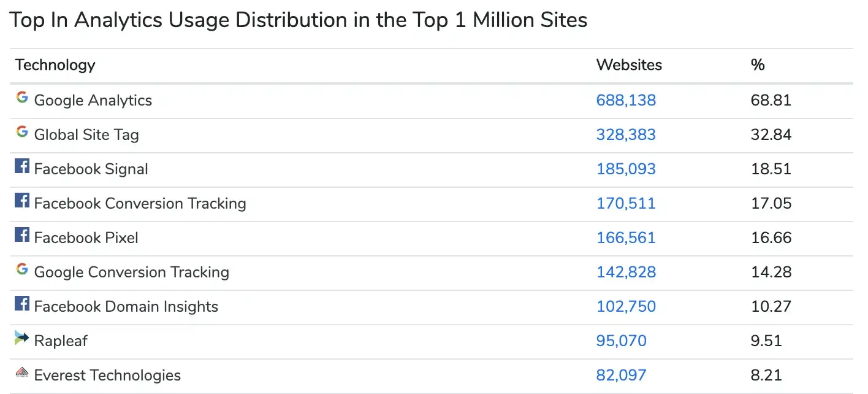This screenshot has width=868, height=394.
Task: Click the Facebook icon beside Facebook Conversion Tracking
Action: (x=22, y=200)
